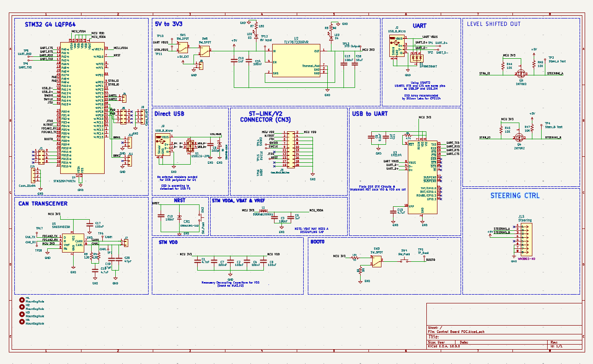Click the H4 MountingHole symbol

[x=21, y=321]
